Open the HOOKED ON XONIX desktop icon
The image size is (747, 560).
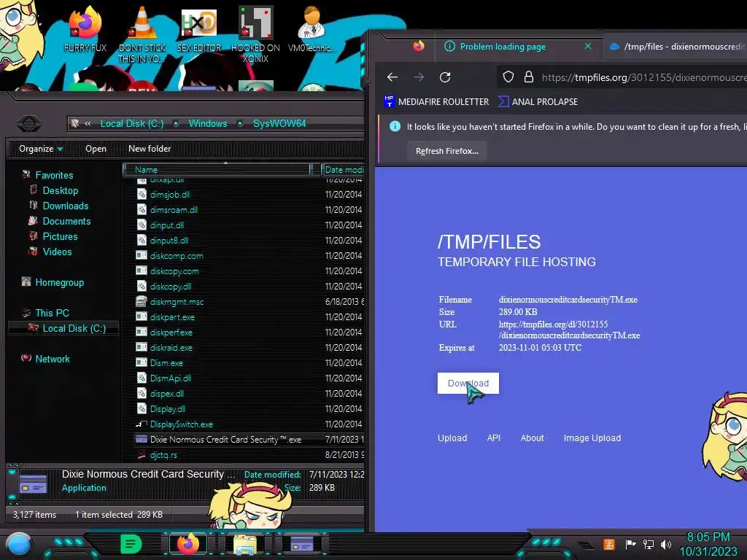pos(255,34)
